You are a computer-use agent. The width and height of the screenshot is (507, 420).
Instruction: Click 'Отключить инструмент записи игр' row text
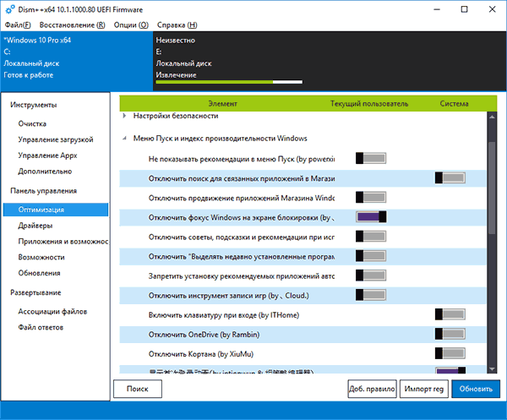pyautogui.click(x=229, y=296)
